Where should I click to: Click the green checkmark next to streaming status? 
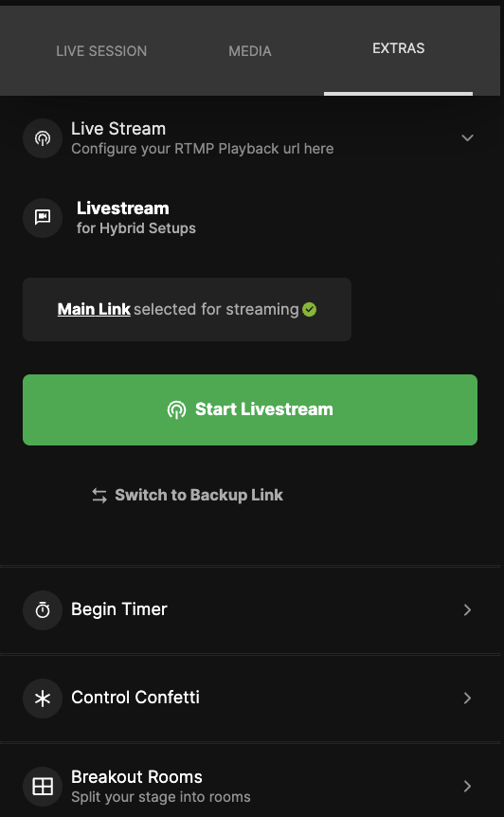(309, 310)
